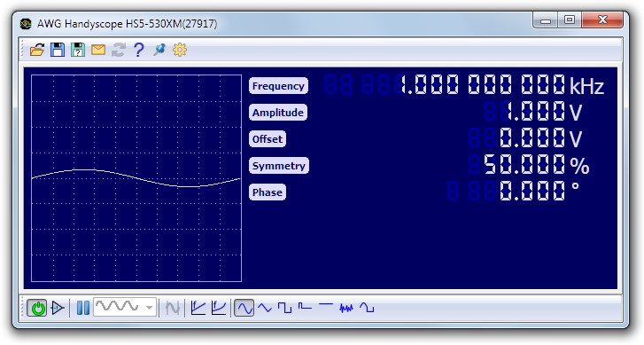644x345 pixels.
Task: Choose the pulse signal type
Action: 305,306
